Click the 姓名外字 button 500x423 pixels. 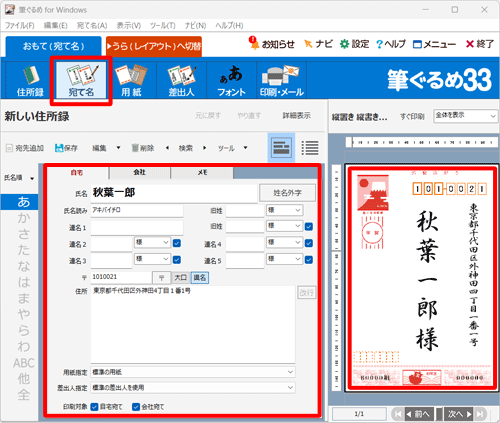287,192
